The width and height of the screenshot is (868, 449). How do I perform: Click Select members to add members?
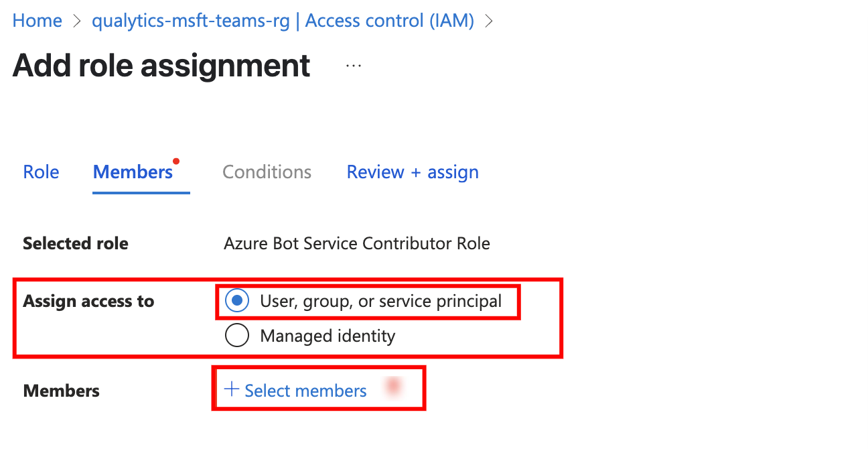pos(306,389)
